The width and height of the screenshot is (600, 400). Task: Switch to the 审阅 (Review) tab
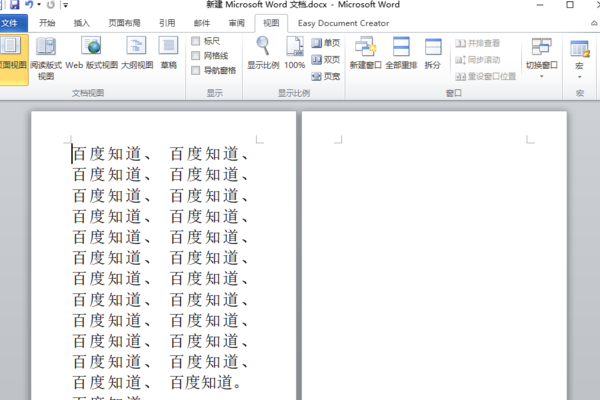(236, 23)
